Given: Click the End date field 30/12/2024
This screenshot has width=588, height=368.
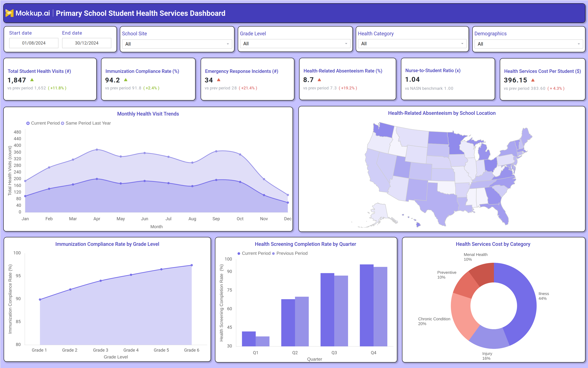Looking at the screenshot, I should tap(87, 43).
